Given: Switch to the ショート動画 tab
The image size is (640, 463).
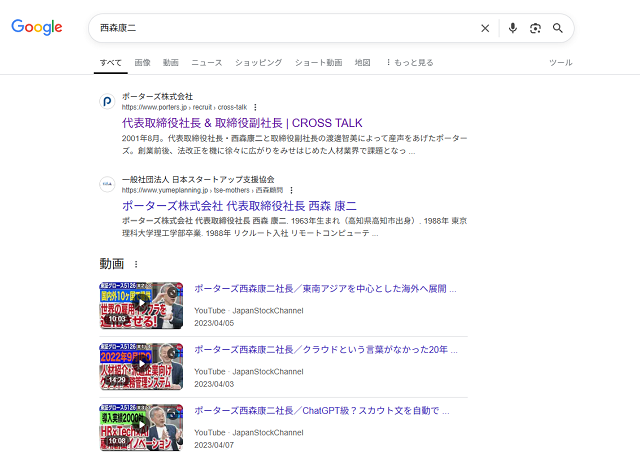Looking at the screenshot, I should tap(318, 62).
